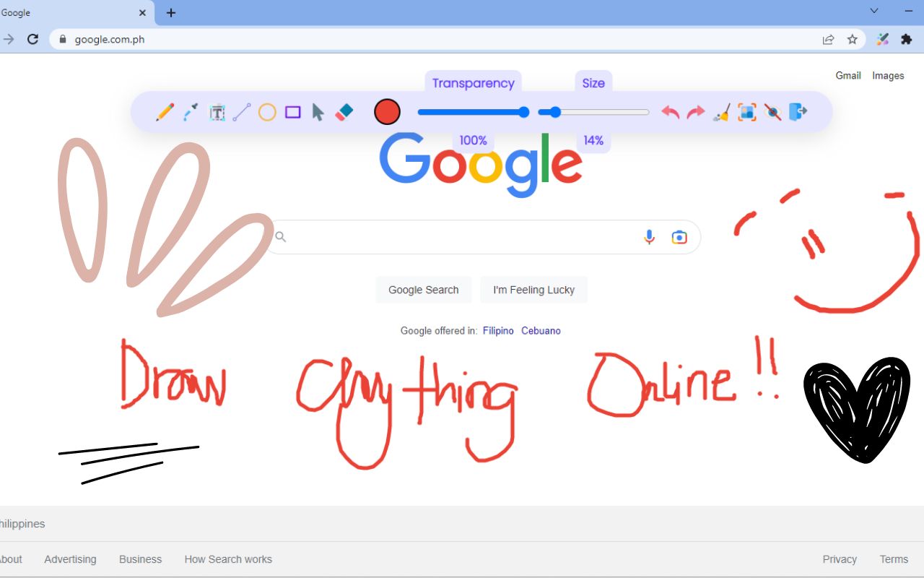This screenshot has width=924, height=578.
Task: Reload the page
Action: pos(32,39)
